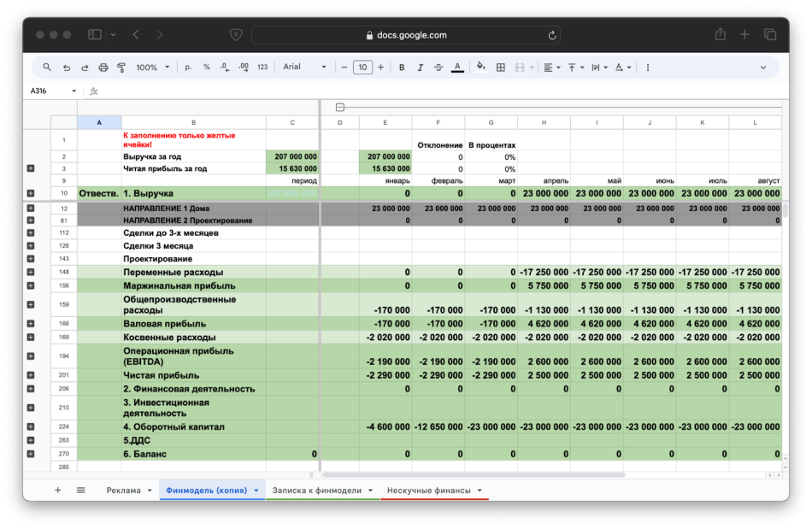Expand the row group at '1. Выручка'
Screen dimensions: 812x529
point(31,194)
